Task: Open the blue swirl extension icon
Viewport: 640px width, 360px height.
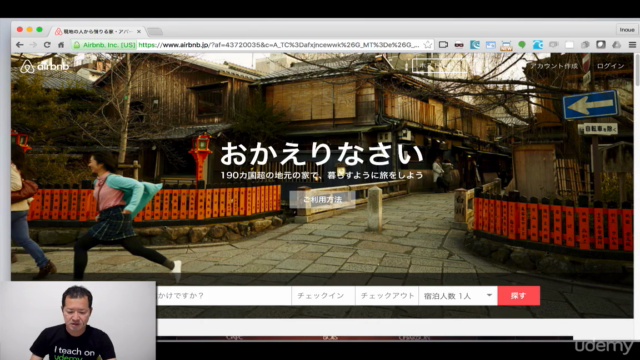Action: pos(538,45)
